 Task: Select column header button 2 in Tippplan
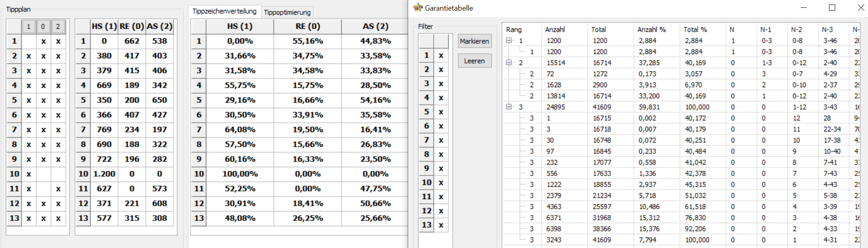coord(58,27)
